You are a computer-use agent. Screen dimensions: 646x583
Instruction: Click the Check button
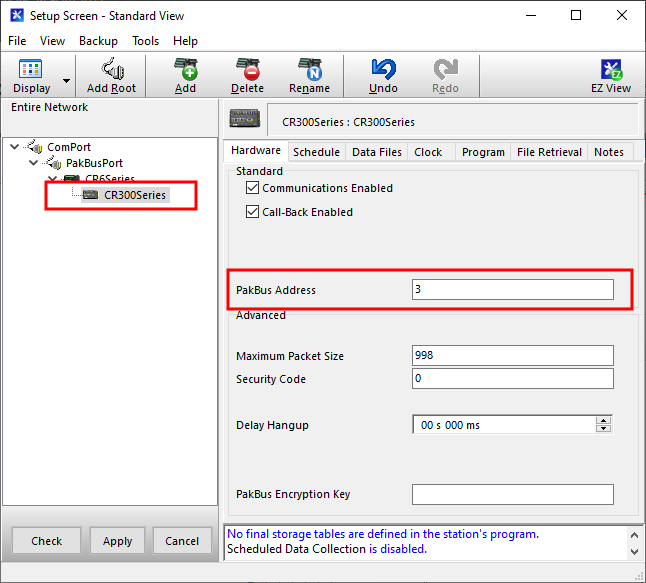click(x=46, y=541)
